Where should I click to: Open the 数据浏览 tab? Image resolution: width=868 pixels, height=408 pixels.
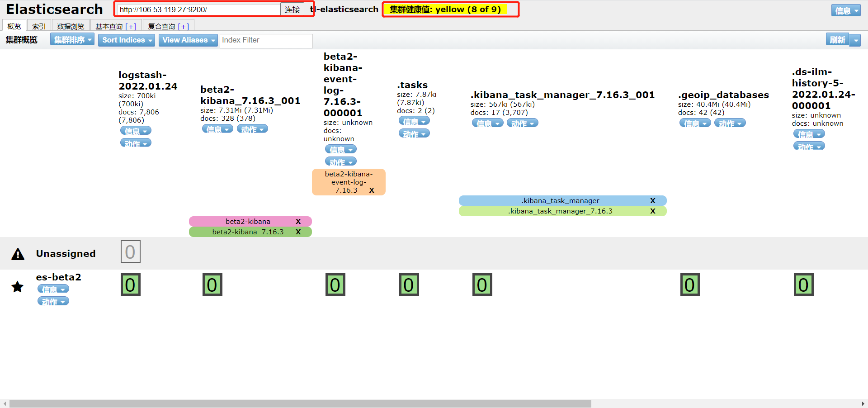point(71,26)
